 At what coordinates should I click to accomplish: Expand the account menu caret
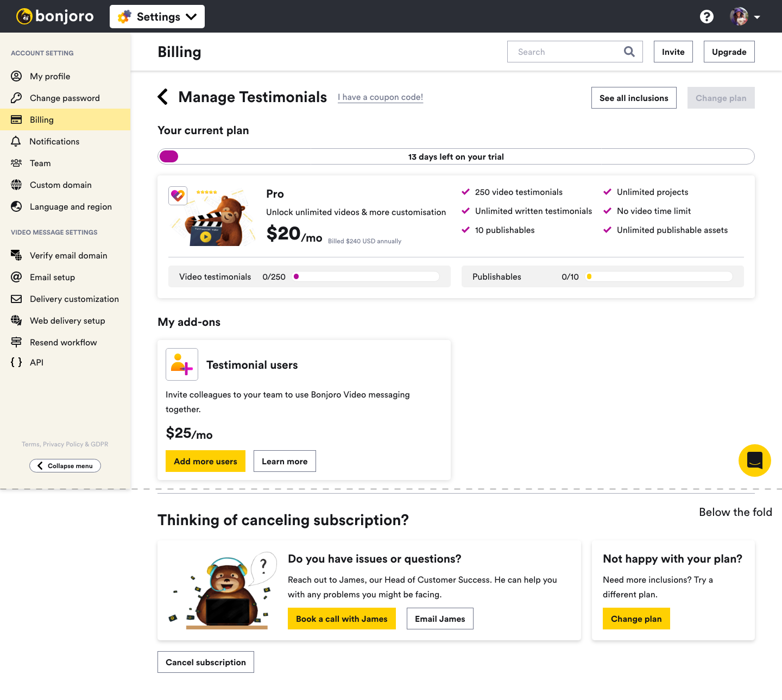757,17
